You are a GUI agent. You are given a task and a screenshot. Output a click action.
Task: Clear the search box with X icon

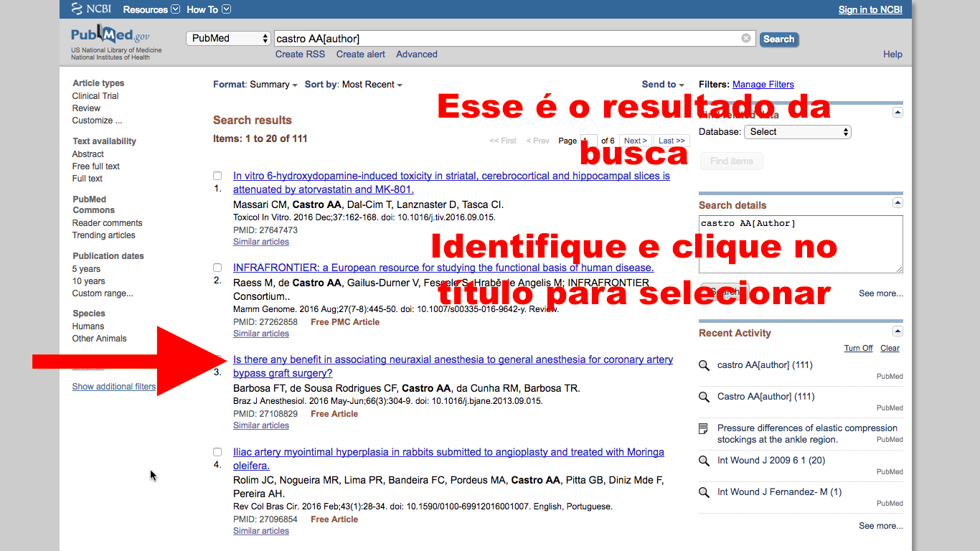(x=746, y=38)
